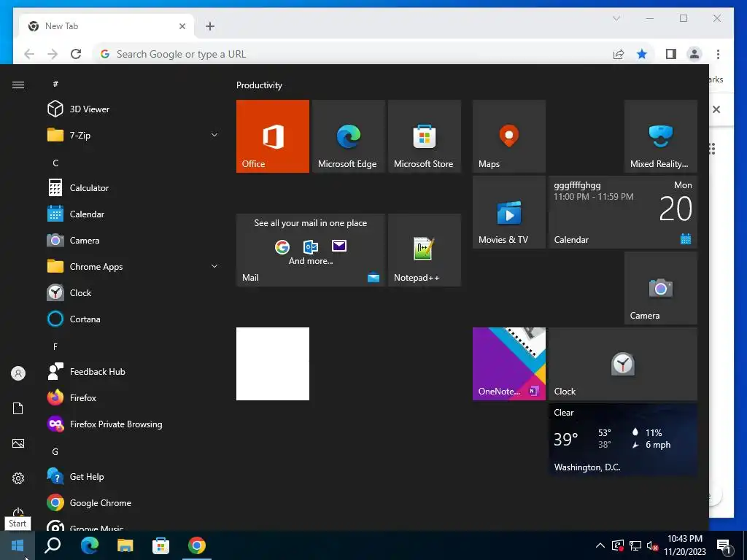Launch the Microsoft Edge tile

point(348,136)
